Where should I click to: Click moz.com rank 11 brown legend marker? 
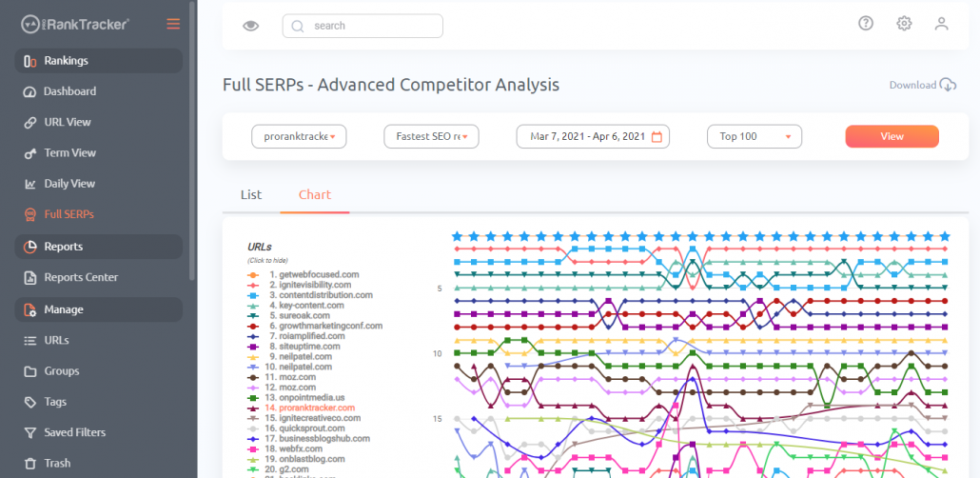253,377
